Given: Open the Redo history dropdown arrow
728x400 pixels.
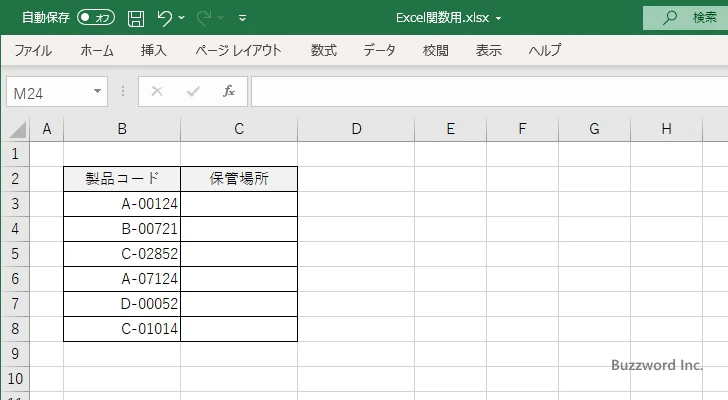Looking at the screenshot, I should point(221,18).
